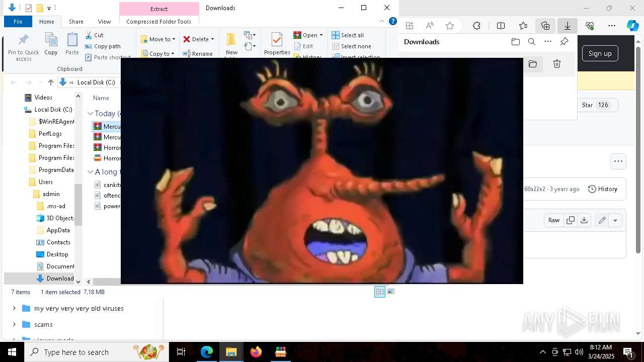644x362 pixels.
Task: Click the Edge Downloads arrow icon
Action: click(x=568, y=26)
